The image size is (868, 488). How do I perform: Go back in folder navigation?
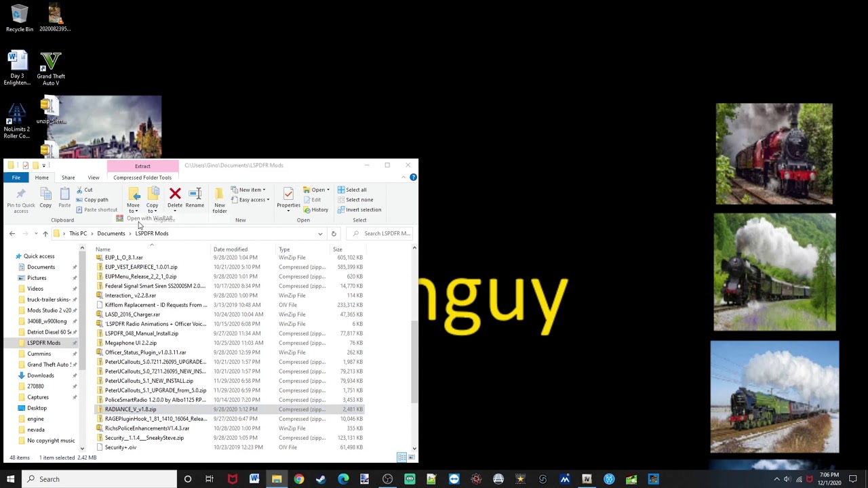point(12,233)
